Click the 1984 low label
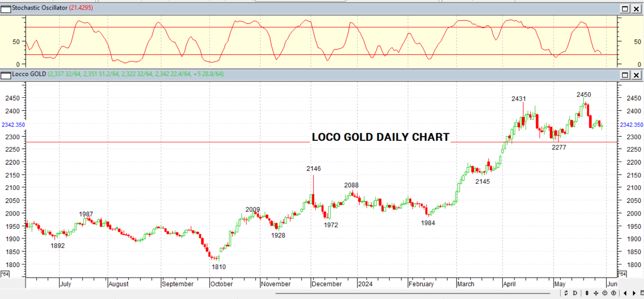The height and width of the screenshot is (299, 644). click(x=428, y=223)
